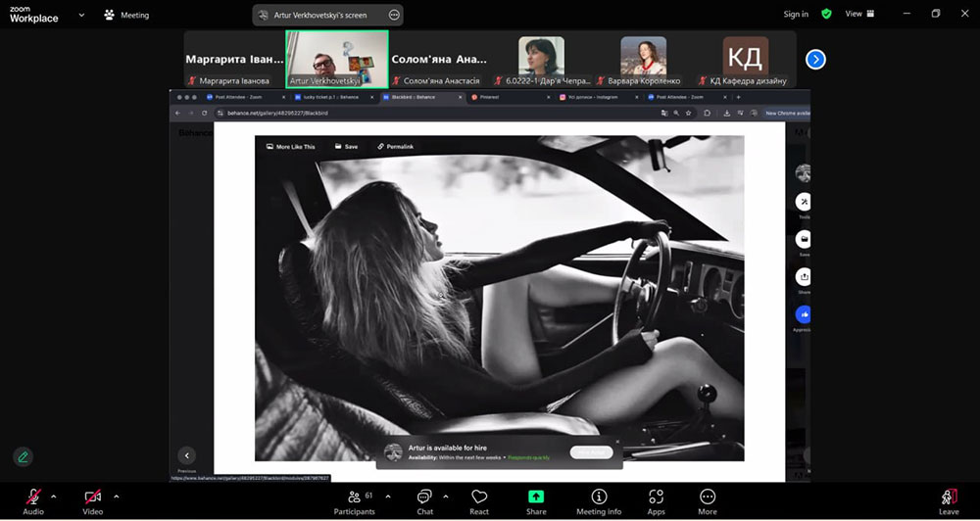
Task: Close Blackbird Behance tab
Action: (x=461, y=97)
